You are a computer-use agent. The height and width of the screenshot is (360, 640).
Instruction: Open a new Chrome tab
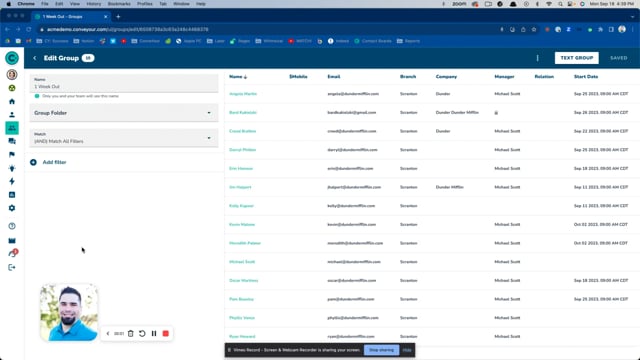tap(118, 17)
